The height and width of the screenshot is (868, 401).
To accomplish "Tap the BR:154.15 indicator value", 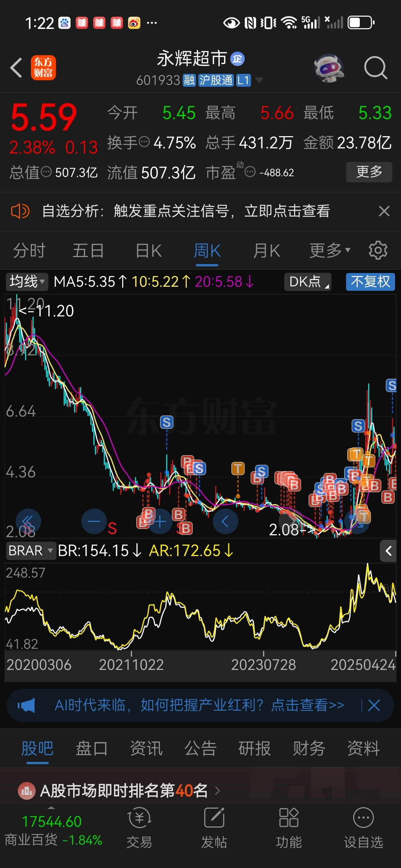I will coord(100,550).
